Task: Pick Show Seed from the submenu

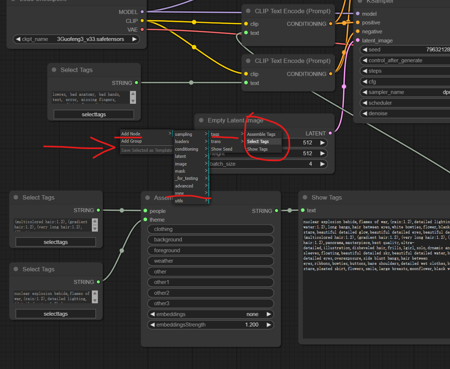Action: (227, 149)
